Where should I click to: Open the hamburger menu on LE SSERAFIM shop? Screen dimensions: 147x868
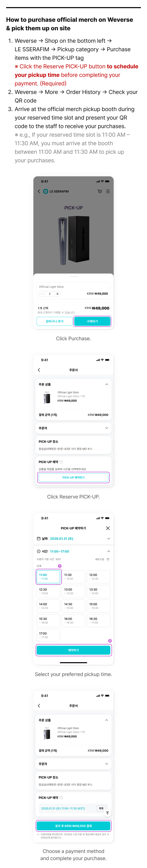pyautogui.click(x=108, y=191)
